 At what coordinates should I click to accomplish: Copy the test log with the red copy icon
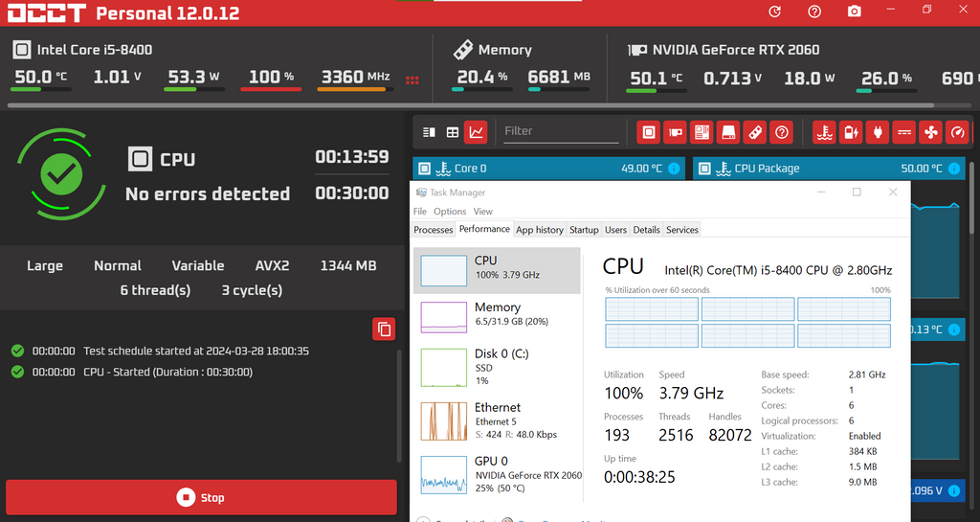click(x=384, y=329)
